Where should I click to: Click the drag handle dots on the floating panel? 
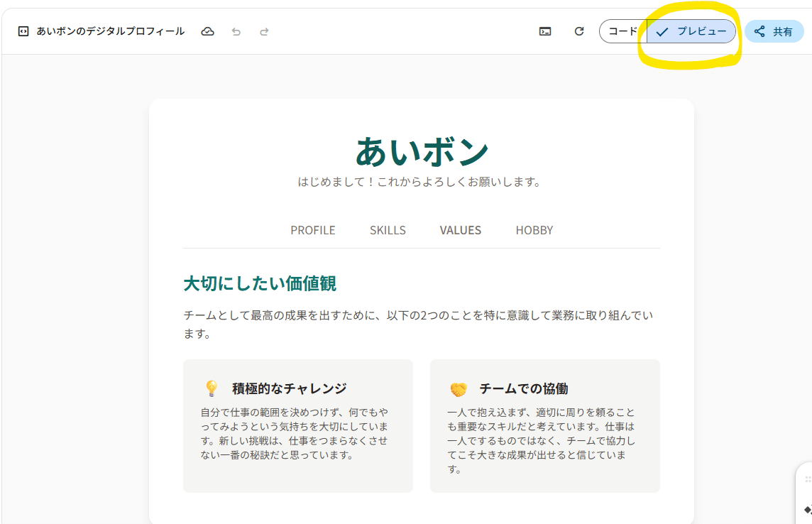point(808,479)
